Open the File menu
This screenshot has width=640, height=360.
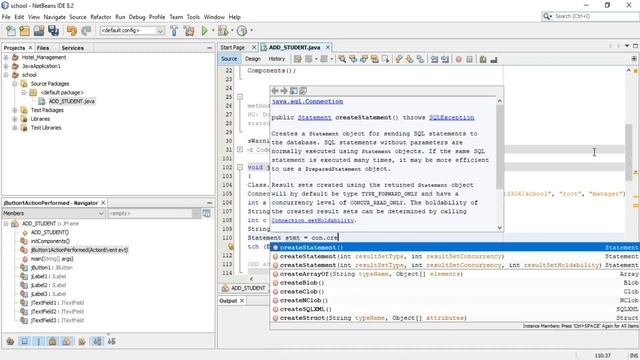point(6,17)
